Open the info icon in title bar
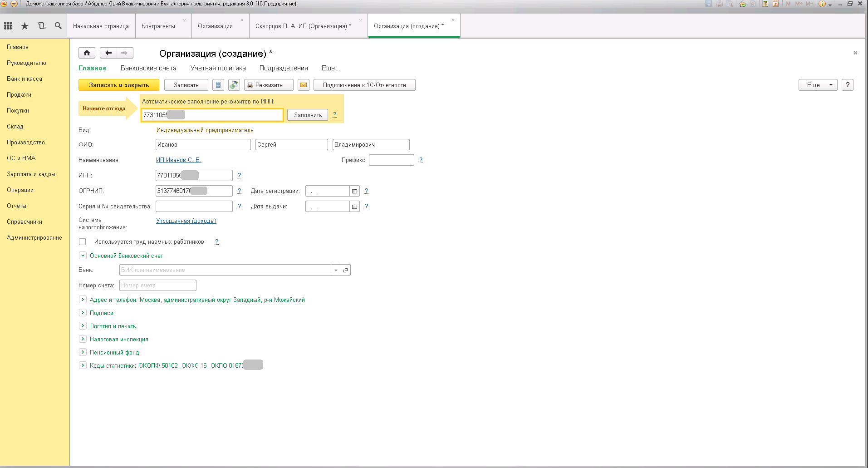 click(x=822, y=4)
